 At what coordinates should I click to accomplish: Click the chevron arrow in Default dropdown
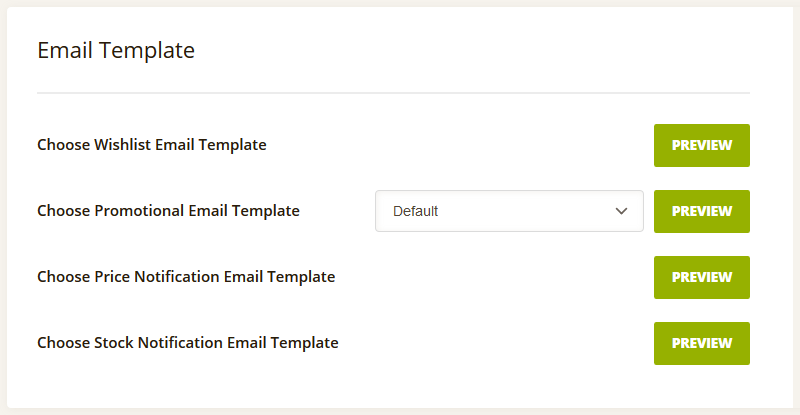(621, 211)
